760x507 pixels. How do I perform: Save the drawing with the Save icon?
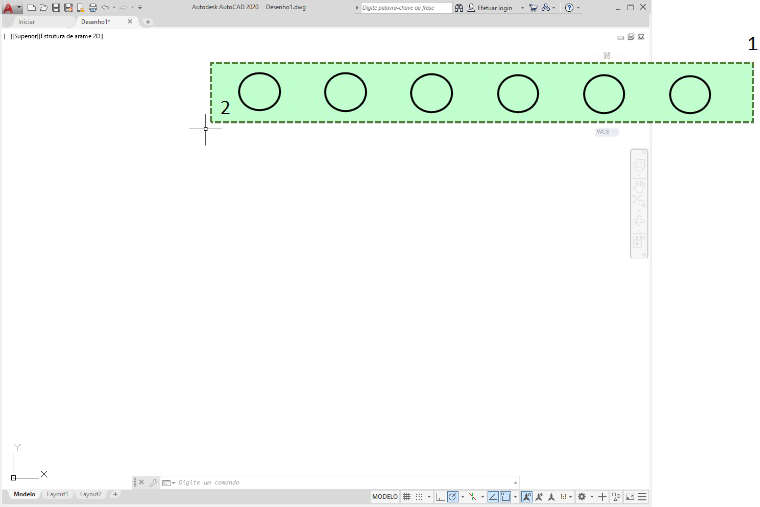click(56, 8)
